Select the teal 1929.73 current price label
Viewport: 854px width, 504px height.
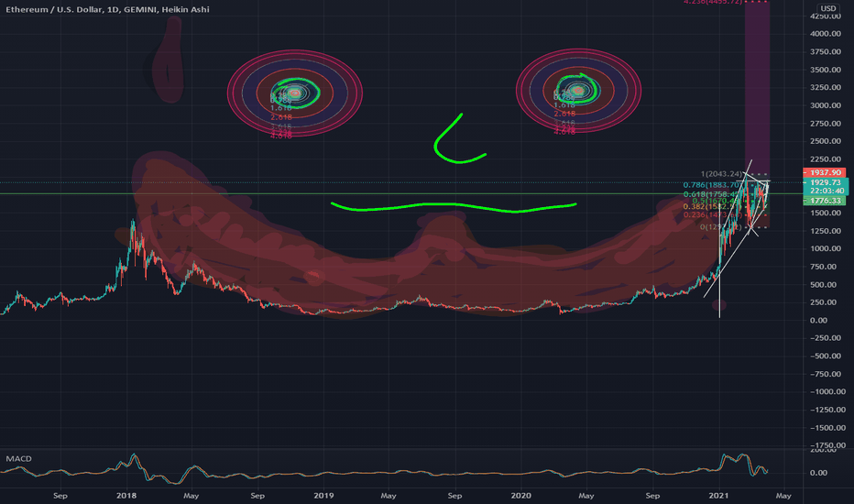pyautogui.click(x=825, y=182)
